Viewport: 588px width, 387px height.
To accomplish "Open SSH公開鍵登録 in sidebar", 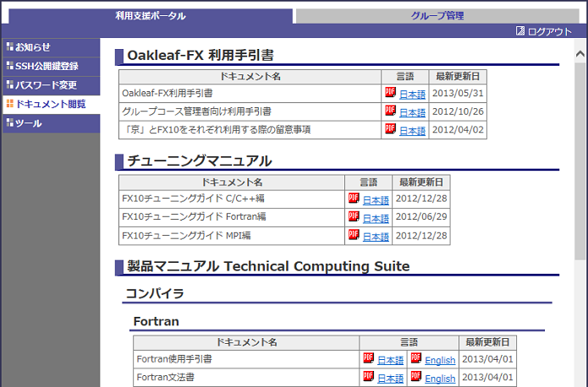I will point(52,66).
